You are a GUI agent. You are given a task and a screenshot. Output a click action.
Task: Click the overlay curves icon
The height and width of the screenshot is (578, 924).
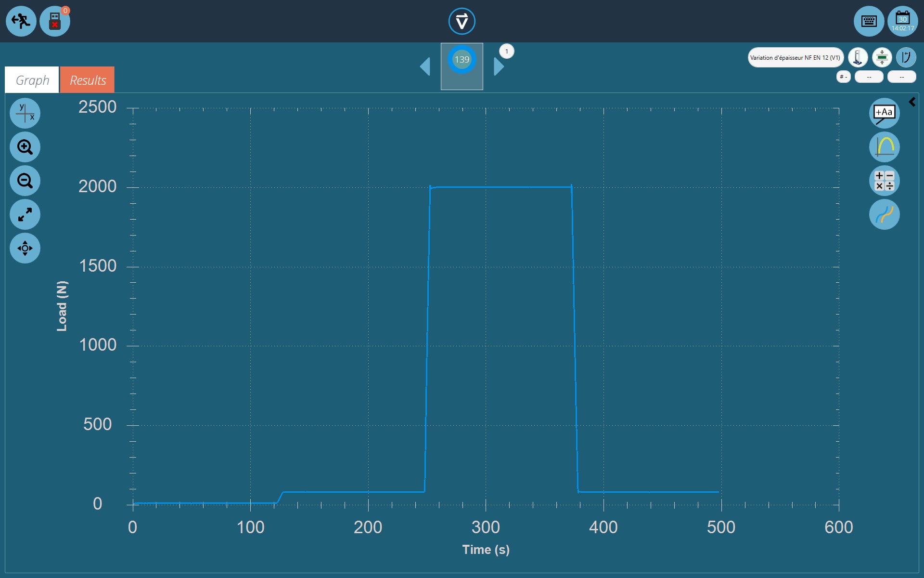884,214
